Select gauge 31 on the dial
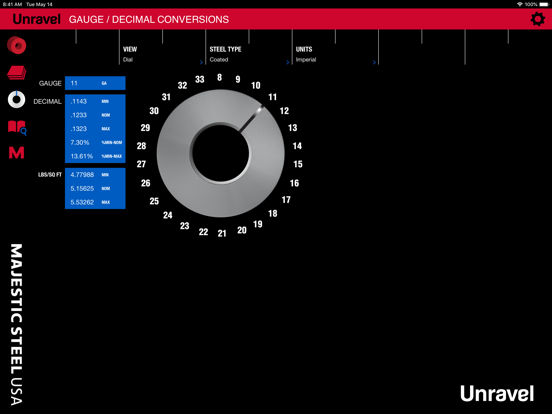 coord(166,97)
